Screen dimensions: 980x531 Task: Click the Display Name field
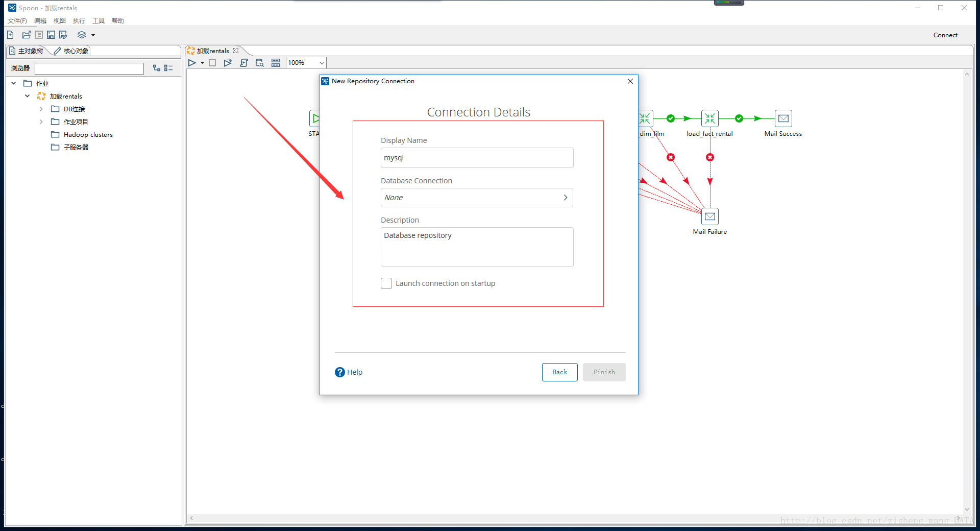point(477,158)
